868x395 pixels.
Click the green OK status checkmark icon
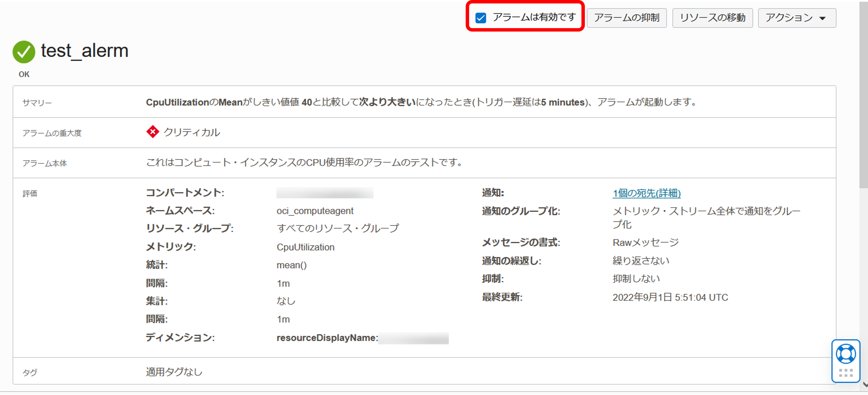point(23,52)
